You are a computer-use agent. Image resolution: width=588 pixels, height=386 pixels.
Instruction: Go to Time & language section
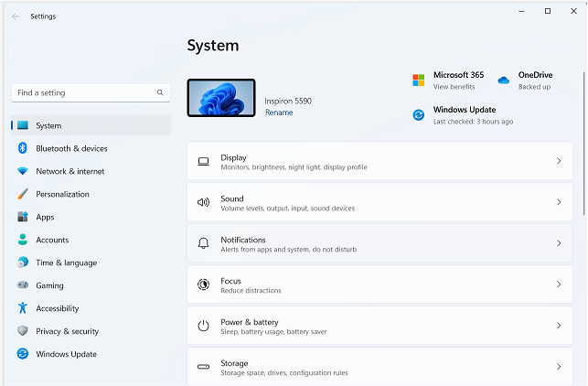click(66, 263)
